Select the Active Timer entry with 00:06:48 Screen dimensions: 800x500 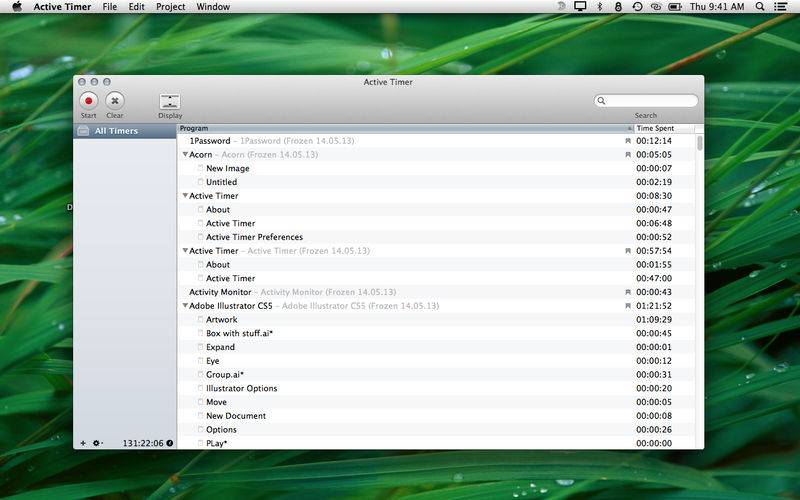pos(436,223)
